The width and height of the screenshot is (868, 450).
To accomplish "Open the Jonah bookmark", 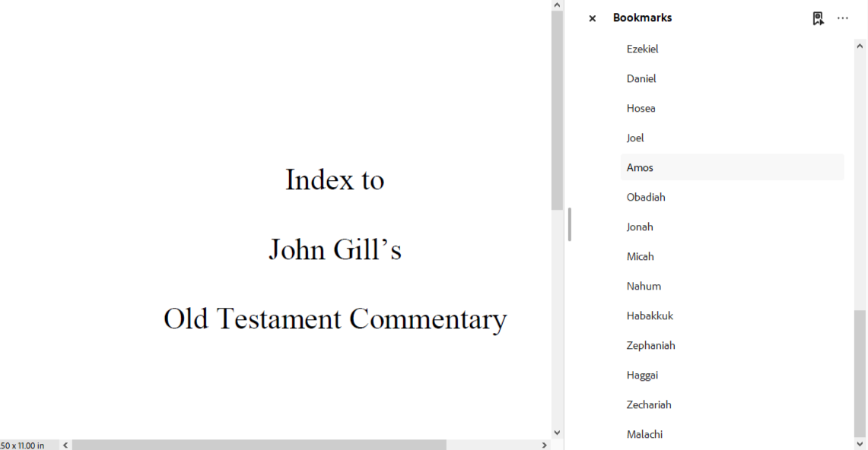I will click(640, 227).
